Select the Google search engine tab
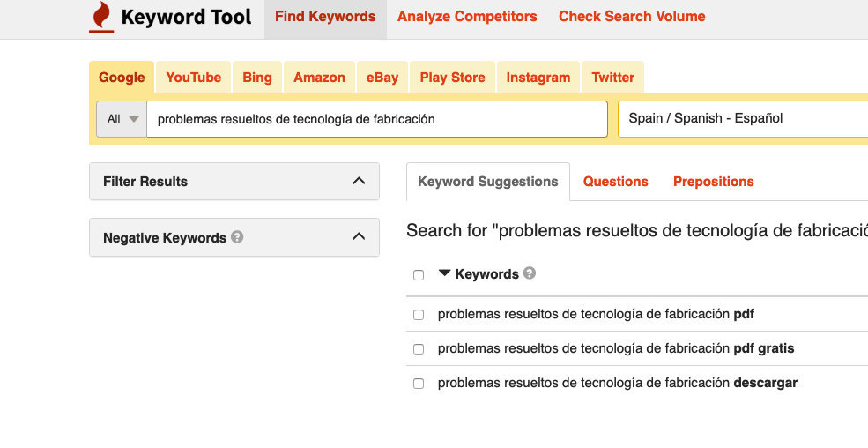Screen dimensions: 868x448 coord(122,78)
